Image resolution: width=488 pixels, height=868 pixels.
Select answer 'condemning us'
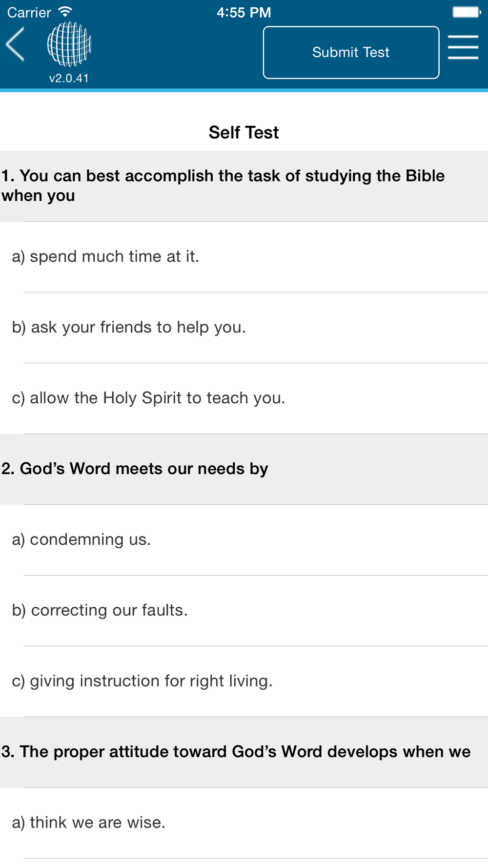[244, 540]
